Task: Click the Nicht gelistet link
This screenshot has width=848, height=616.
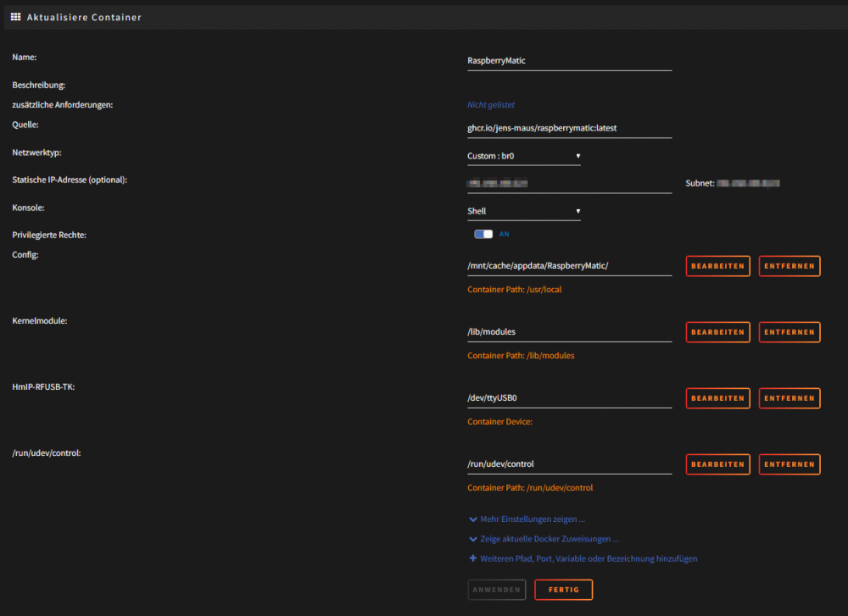Action: [x=490, y=105]
